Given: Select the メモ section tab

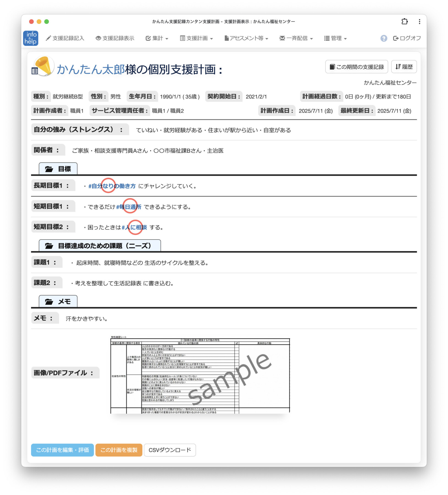Looking at the screenshot, I should pos(58,302).
